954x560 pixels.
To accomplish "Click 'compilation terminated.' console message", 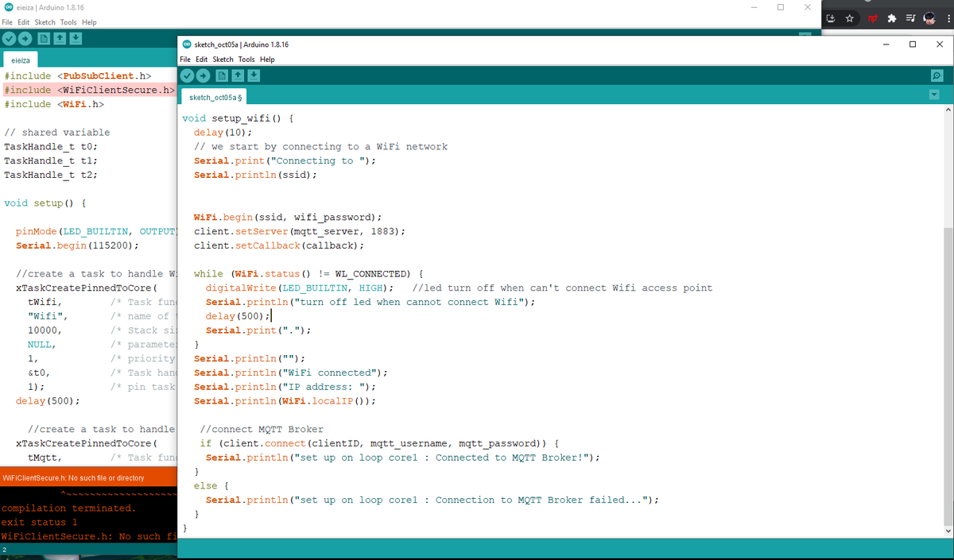I will pyautogui.click(x=68, y=508).
